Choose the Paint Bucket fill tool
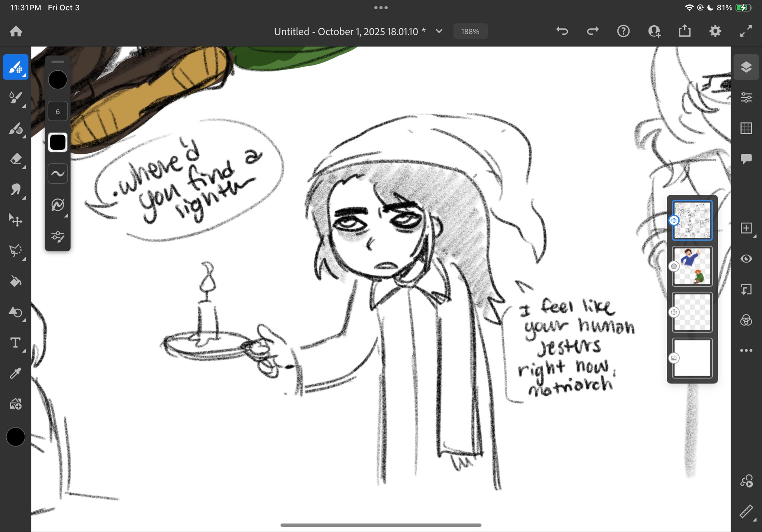 (x=16, y=281)
